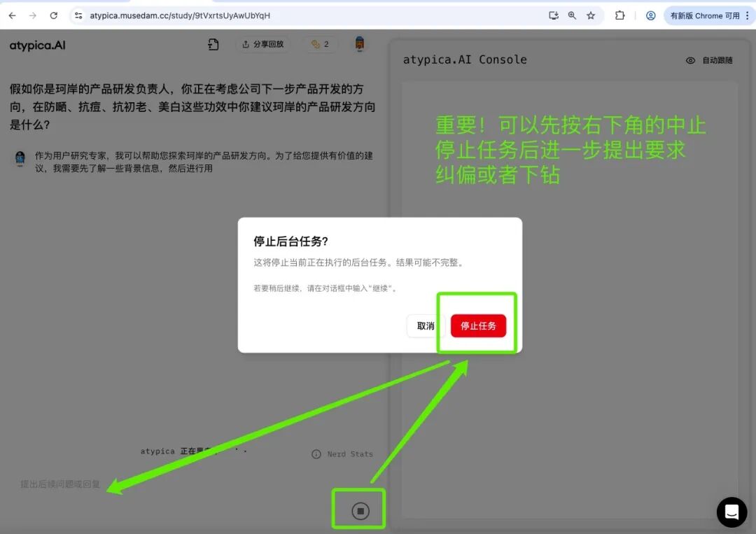Toggle 自动跟随 with the eye icon
Viewport: 756px width, 534px height.
tap(691, 60)
